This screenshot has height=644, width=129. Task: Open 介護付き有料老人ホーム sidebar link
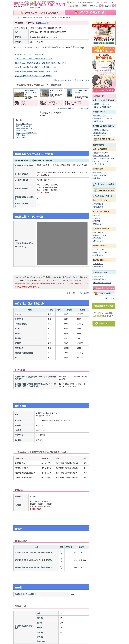[x=102, y=153]
